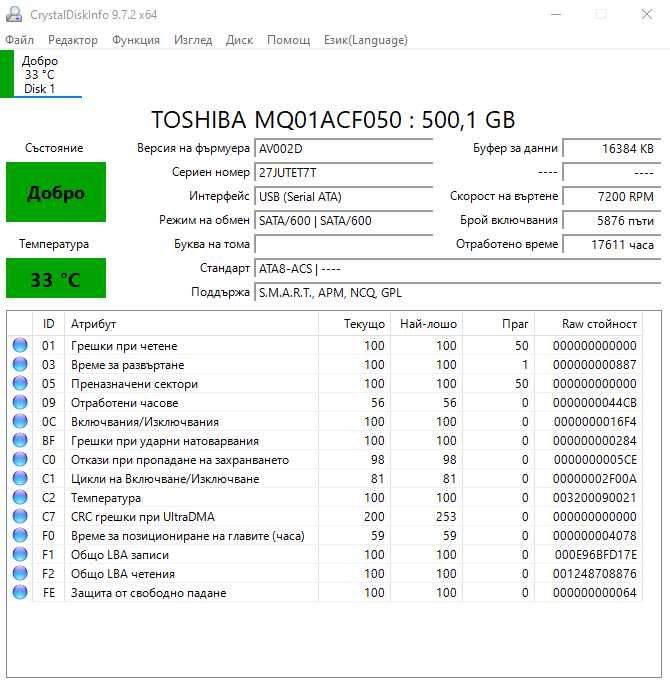Click the CrystalDiskInfo app icon in title bar
Image resolution: width=670 pixels, height=684 pixels.
(14, 14)
